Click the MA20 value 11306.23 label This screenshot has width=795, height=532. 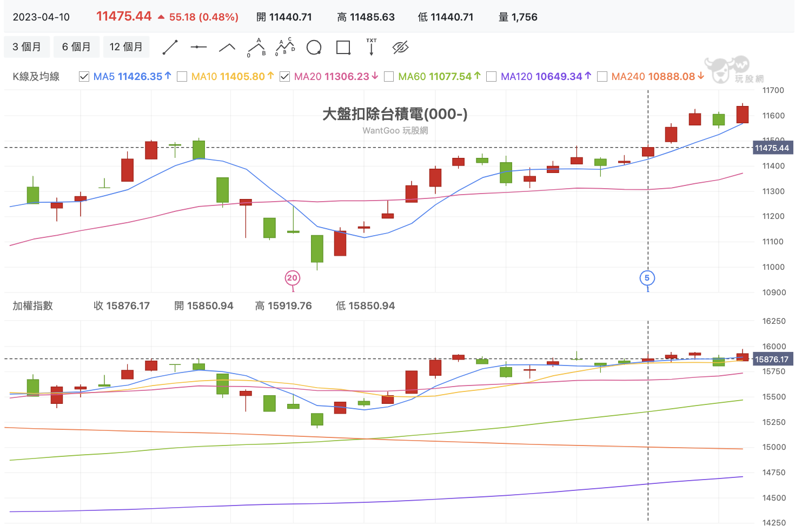pyautogui.click(x=336, y=77)
